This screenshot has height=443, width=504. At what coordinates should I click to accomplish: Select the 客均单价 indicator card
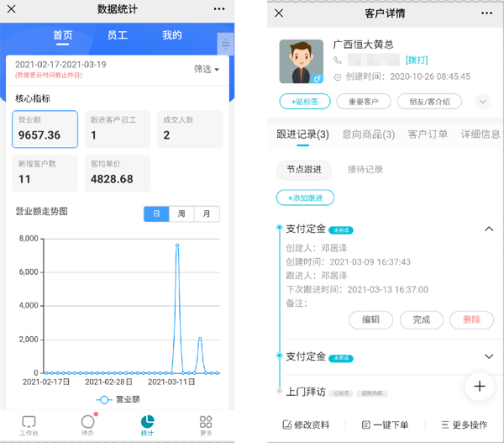[118, 173]
